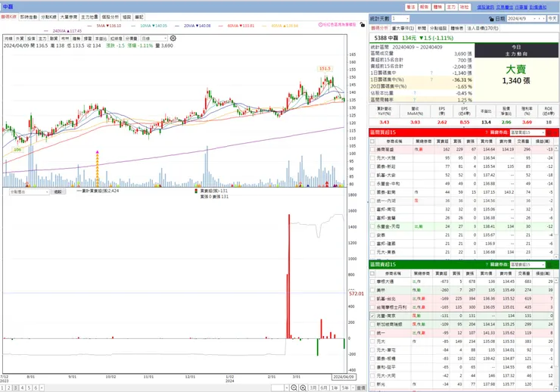Open the 法人目標(170元) tab
This screenshot has width=560, height=392.
482,28
